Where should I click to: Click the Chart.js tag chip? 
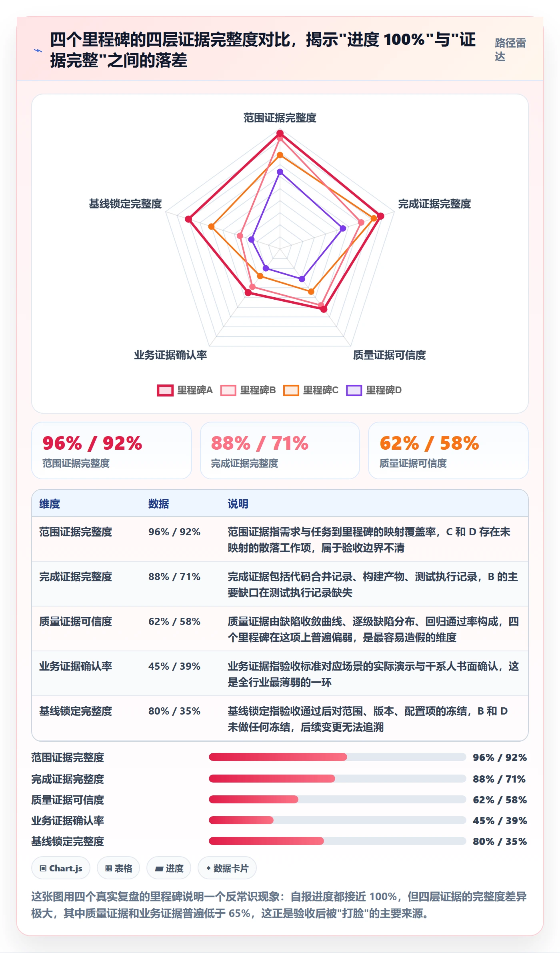pos(61,868)
